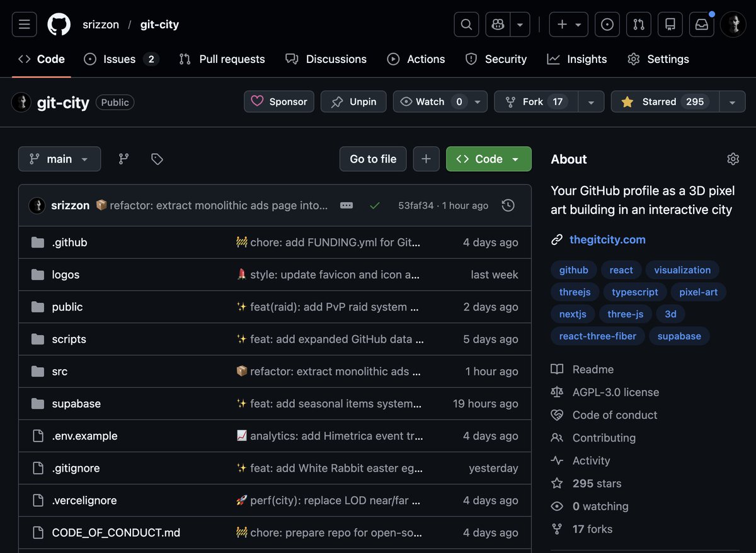Open the sidebar navigation hamburger menu

click(x=24, y=24)
